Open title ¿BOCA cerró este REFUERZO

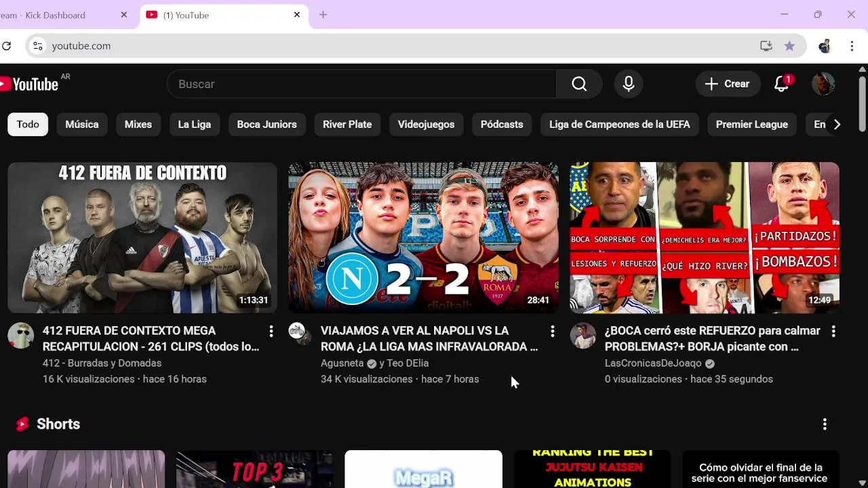(713, 339)
